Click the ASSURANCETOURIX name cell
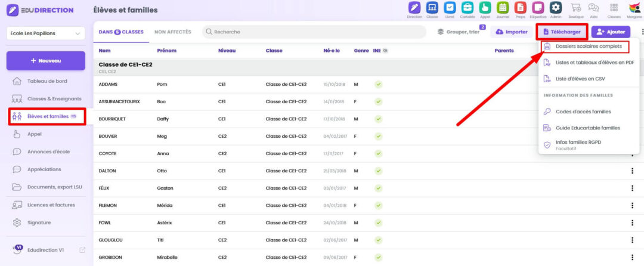 [x=119, y=101]
